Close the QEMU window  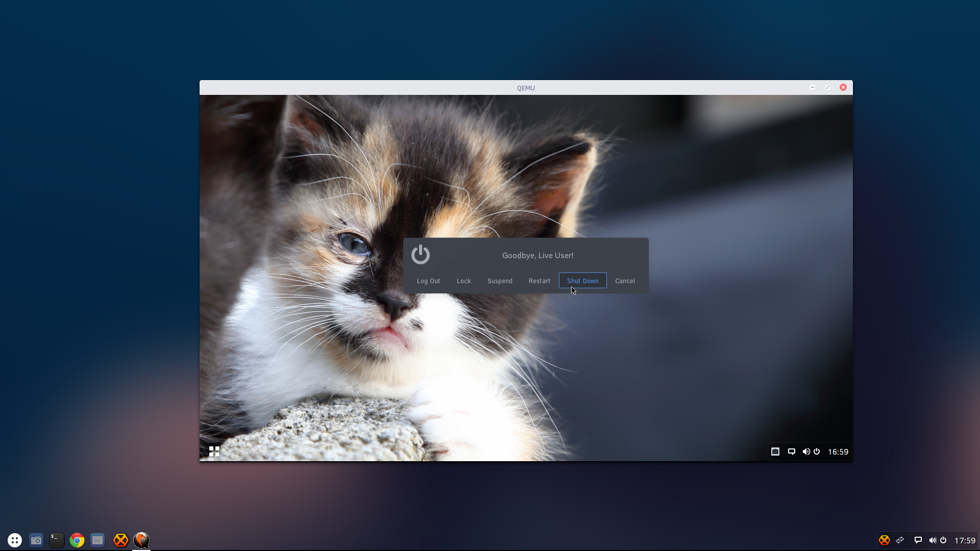843,87
